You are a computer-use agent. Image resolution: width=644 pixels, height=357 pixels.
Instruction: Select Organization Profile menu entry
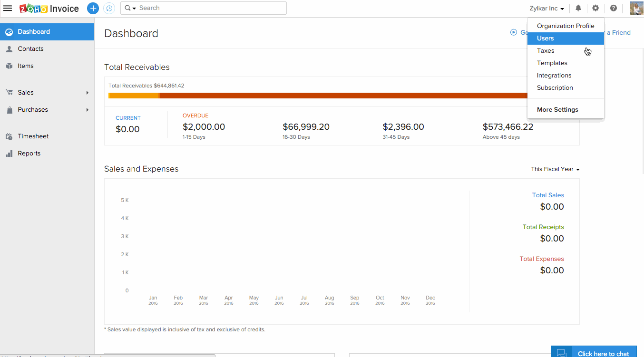point(565,26)
